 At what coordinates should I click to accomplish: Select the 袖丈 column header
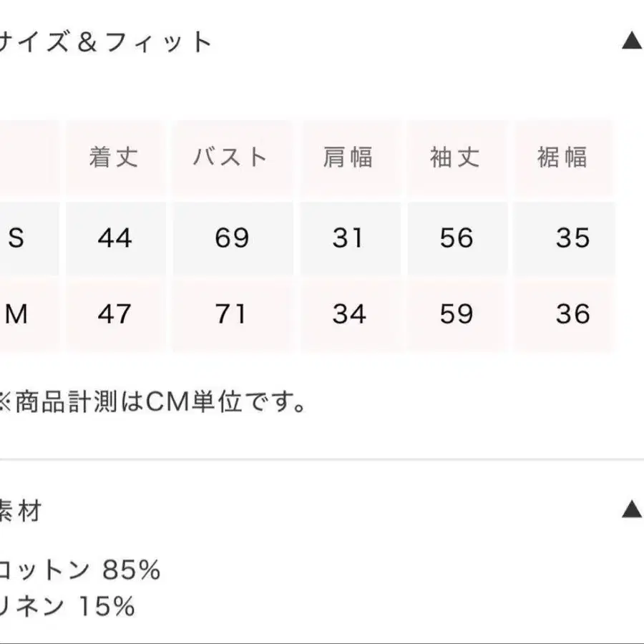click(x=455, y=157)
